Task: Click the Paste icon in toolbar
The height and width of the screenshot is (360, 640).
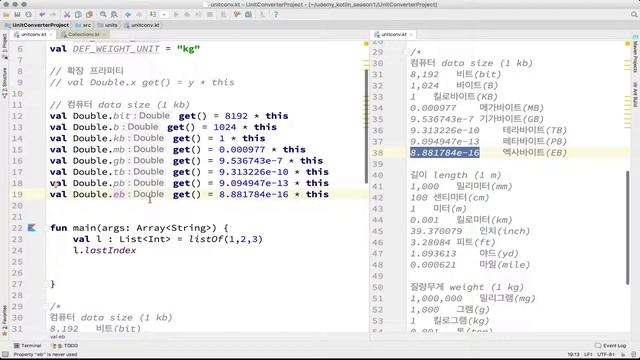Action: (x=89, y=14)
